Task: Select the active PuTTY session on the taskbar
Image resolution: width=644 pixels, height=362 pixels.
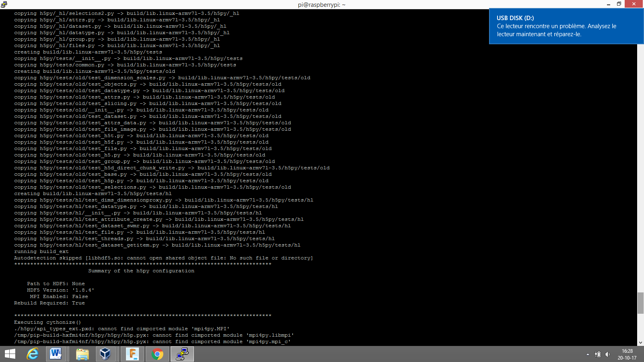Action: (x=182, y=354)
